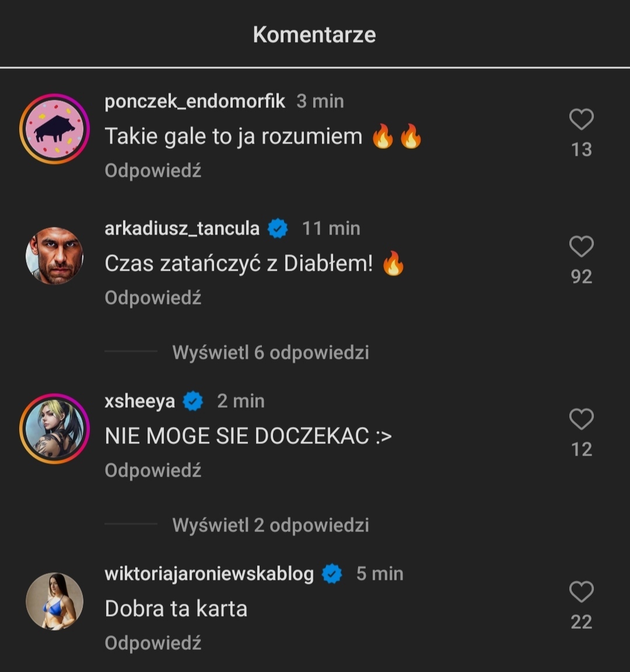Reply to arkadiusz_tancula's comment
Screen dimensions: 630x672
click(153, 298)
